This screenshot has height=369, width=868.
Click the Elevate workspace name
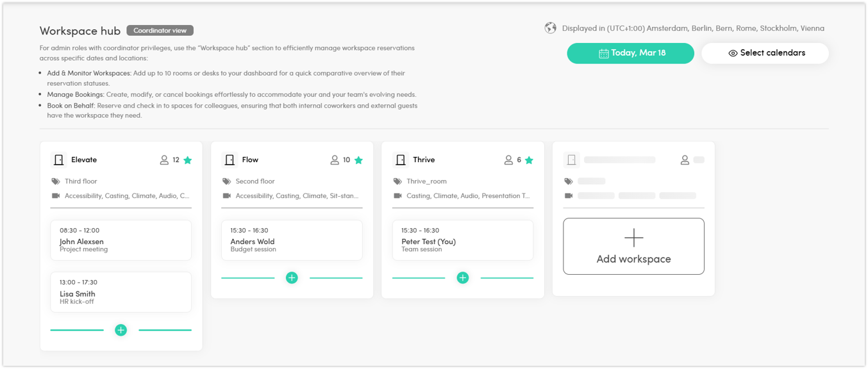point(84,160)
